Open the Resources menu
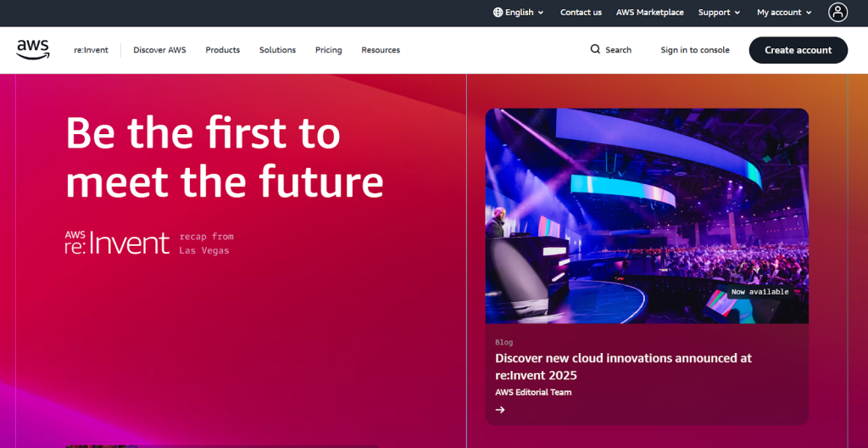 point(381,50)
